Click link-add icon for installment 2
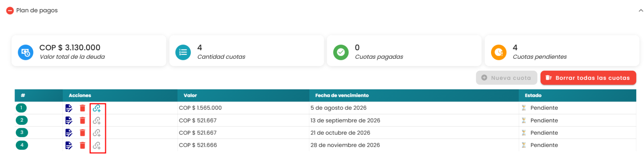644x167 pixels. click(x=97, y=121)
